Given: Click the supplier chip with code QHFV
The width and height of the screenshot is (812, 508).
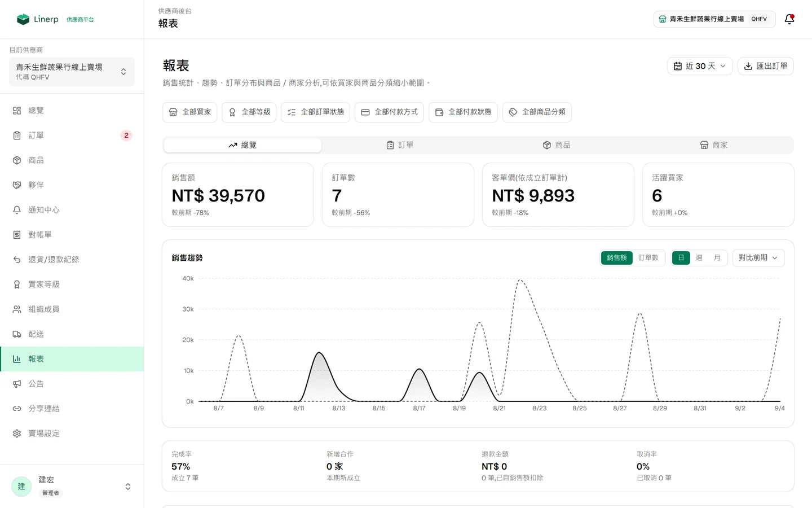Looking at the screenshot, I should (x=714, y=19).
